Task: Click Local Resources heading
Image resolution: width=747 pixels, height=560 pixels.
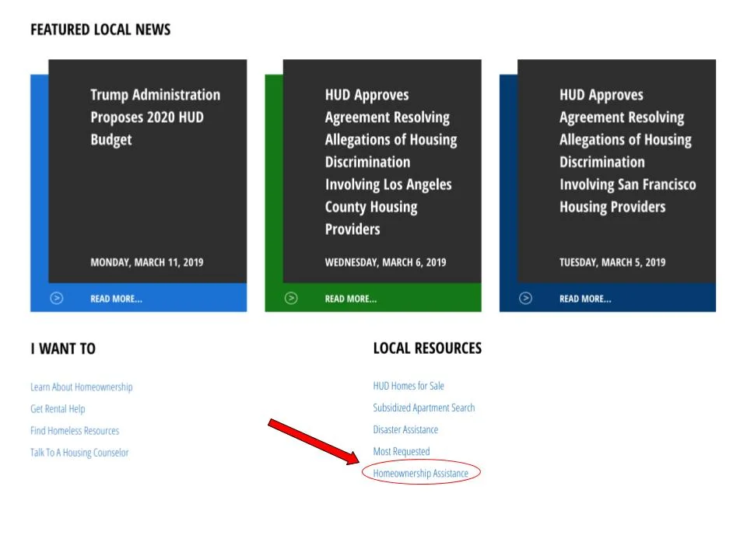Action: pos(427,348)
